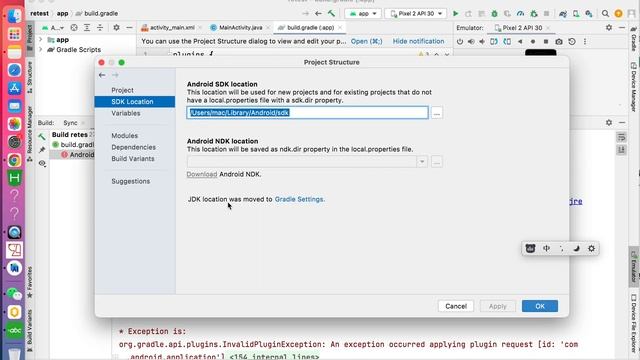
Task: Click the Search Everywhere magnifier icon
Action: point(605,13)
